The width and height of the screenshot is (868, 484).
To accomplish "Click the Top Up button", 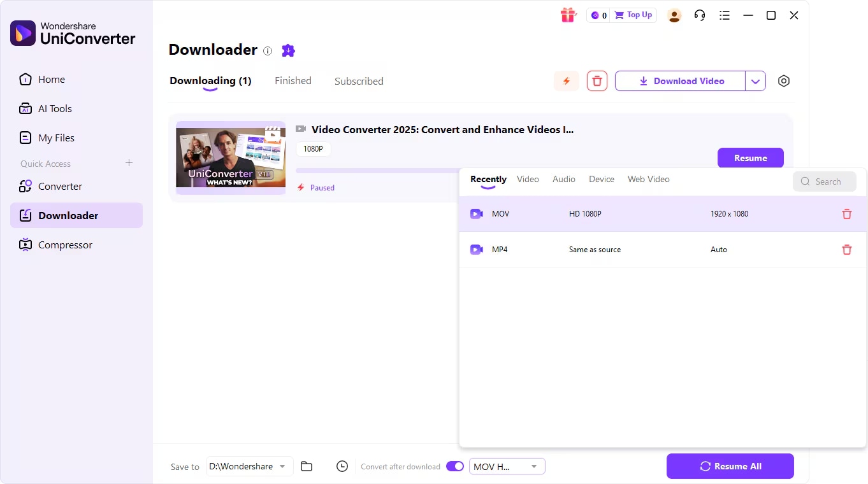I will tap(633, 15).
